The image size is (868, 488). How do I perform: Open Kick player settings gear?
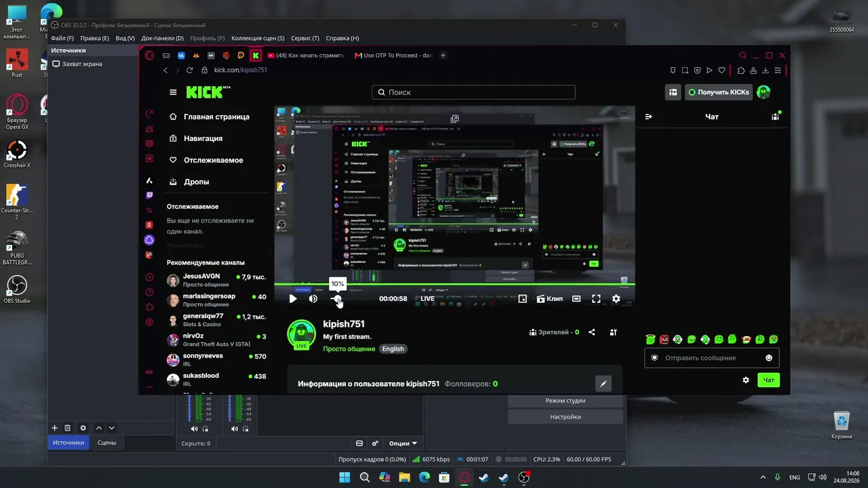pos(616,298)
